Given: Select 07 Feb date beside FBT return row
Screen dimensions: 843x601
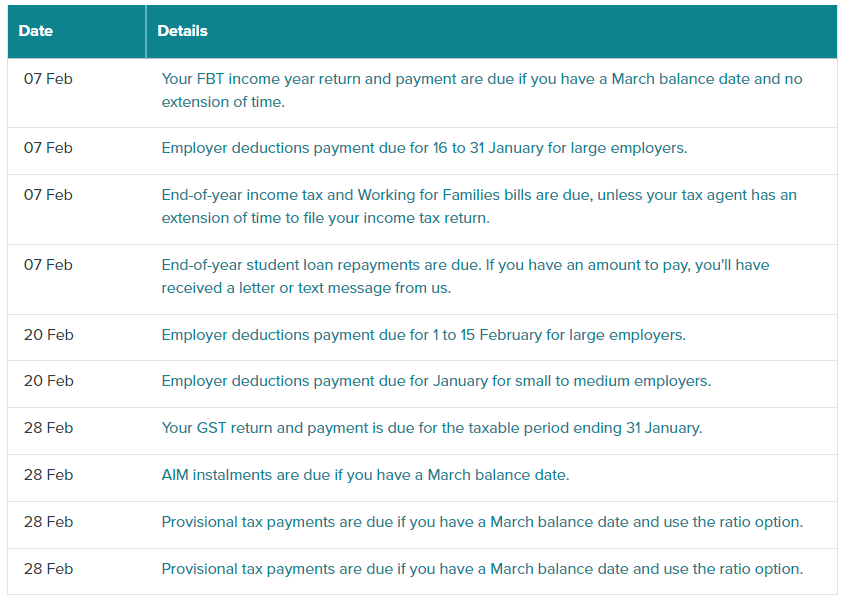Looking at the screenshot, I should (48, 79).
